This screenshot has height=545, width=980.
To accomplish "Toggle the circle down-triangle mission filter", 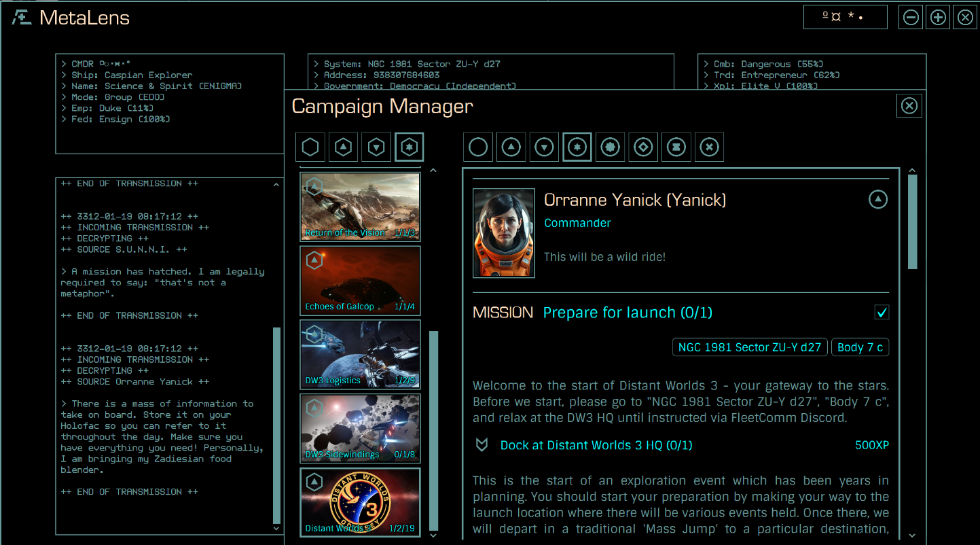I will (x=545, y=147).
